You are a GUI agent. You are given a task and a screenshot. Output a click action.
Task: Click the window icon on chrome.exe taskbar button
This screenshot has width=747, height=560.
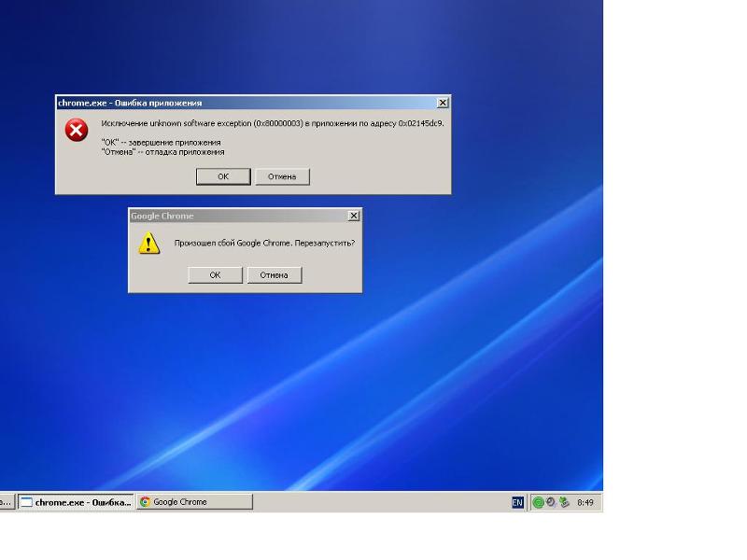pos(27,502)
